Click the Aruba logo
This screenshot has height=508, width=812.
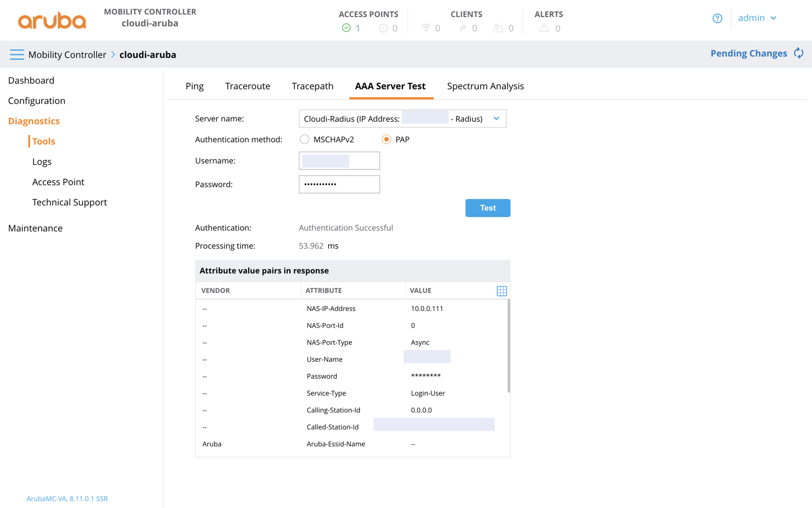[52, 20]
